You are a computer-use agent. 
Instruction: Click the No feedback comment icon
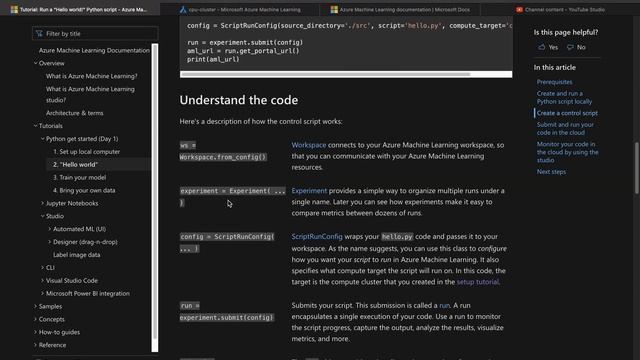(570, 47)
